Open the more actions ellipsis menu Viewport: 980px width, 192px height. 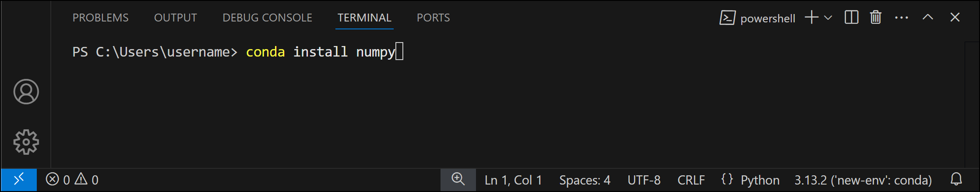902,18
